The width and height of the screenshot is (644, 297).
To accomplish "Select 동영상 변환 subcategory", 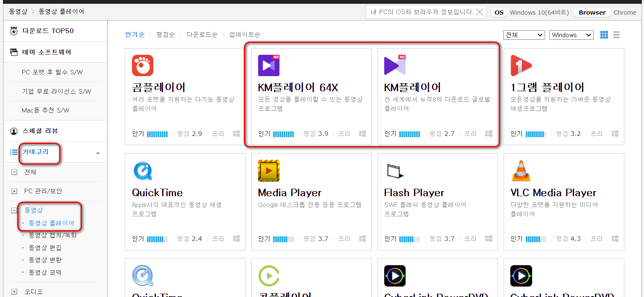I will click(45, 260).
